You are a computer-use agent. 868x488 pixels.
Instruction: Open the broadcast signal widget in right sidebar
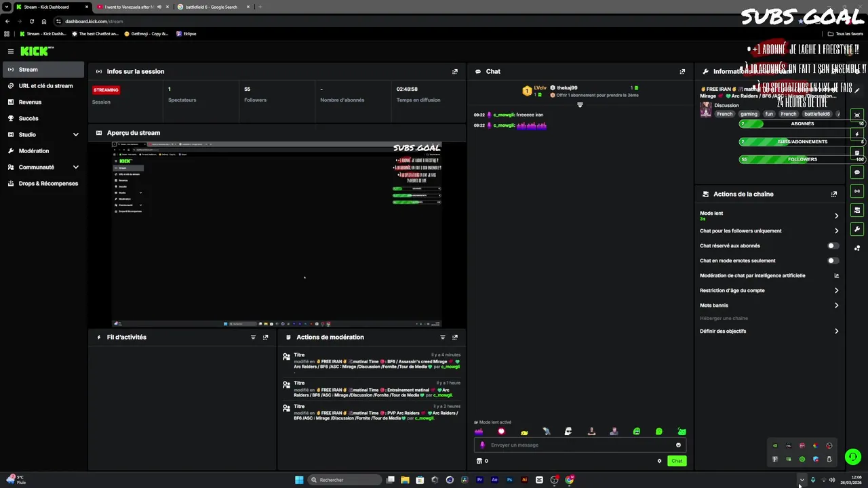(857, 191)
